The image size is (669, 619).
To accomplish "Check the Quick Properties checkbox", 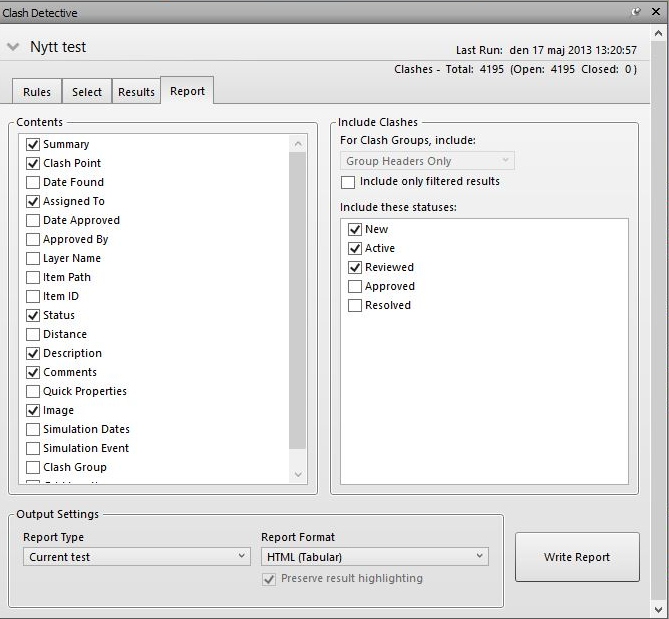I will coord(33,391).
